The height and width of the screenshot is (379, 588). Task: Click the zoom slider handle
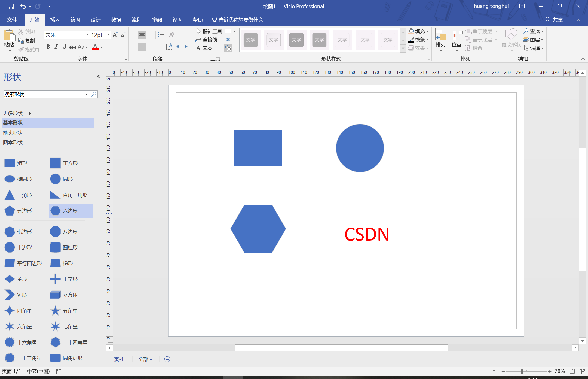click(x=522, y=371)
